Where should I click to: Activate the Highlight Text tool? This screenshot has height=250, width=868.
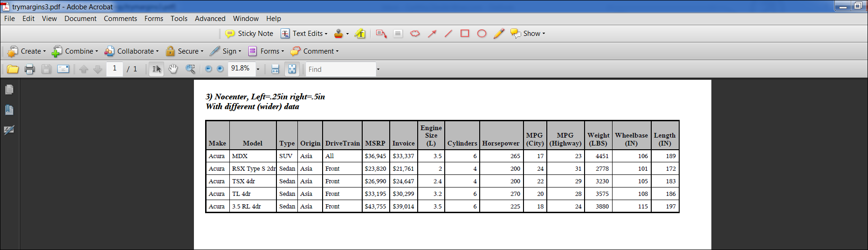click(x=360, y=34)
